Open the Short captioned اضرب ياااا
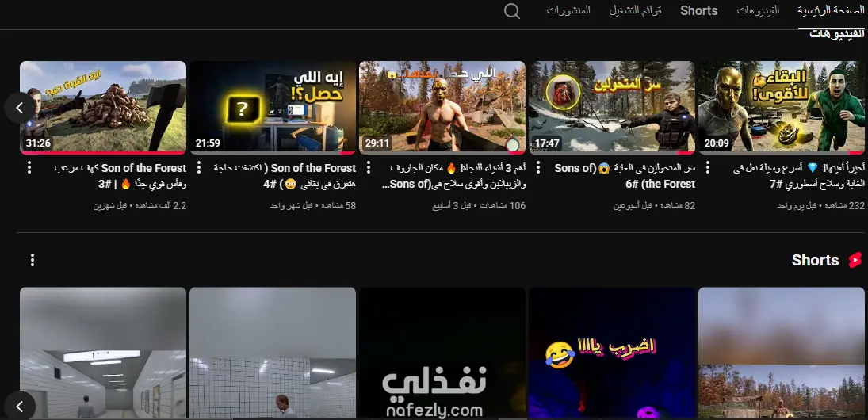The image size is (868, 420). 612,353
